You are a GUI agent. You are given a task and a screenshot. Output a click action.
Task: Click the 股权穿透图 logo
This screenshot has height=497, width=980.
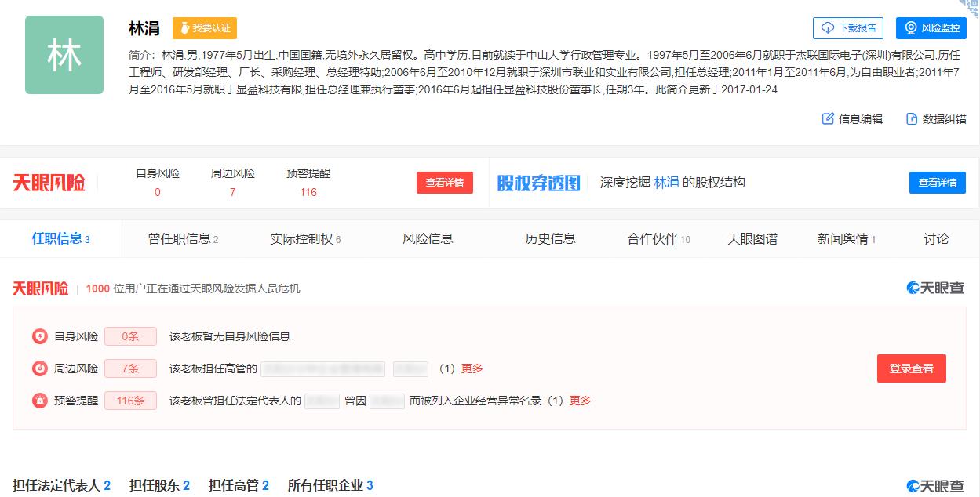538,183
